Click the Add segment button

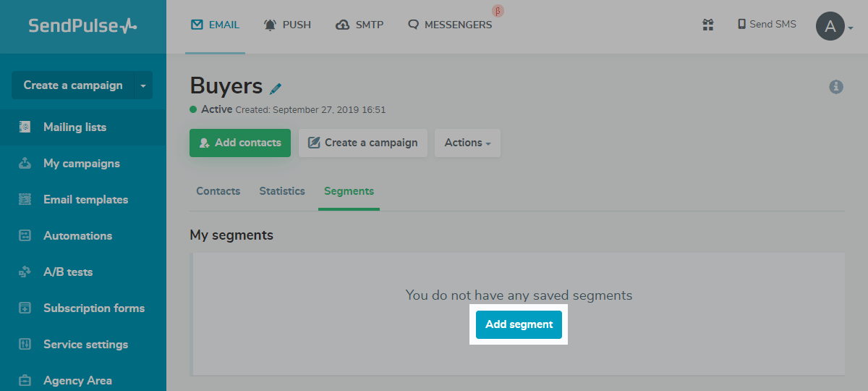point(519,324)
